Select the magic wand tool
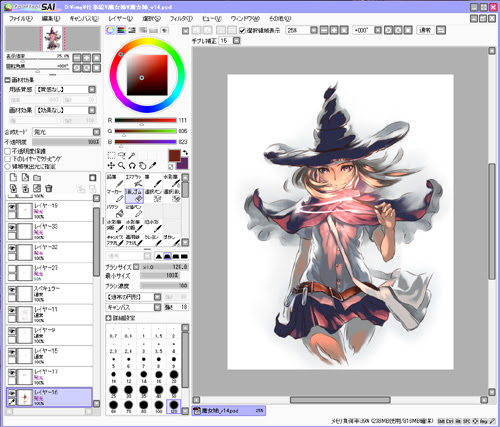 point(132,155)
